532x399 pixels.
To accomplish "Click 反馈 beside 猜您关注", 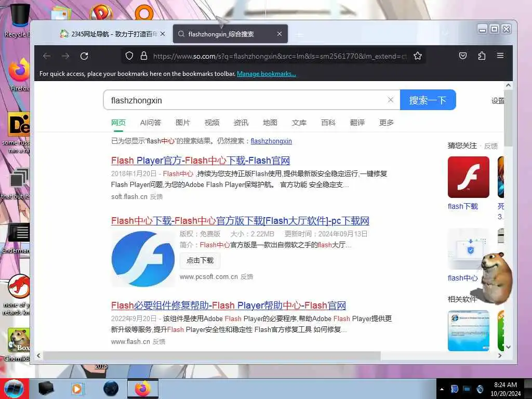I will tap(491, 146).
